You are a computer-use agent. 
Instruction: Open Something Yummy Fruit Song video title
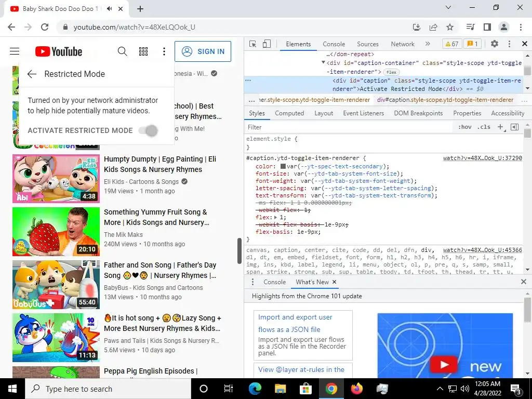pyautogui.click(x=156, y=217)
